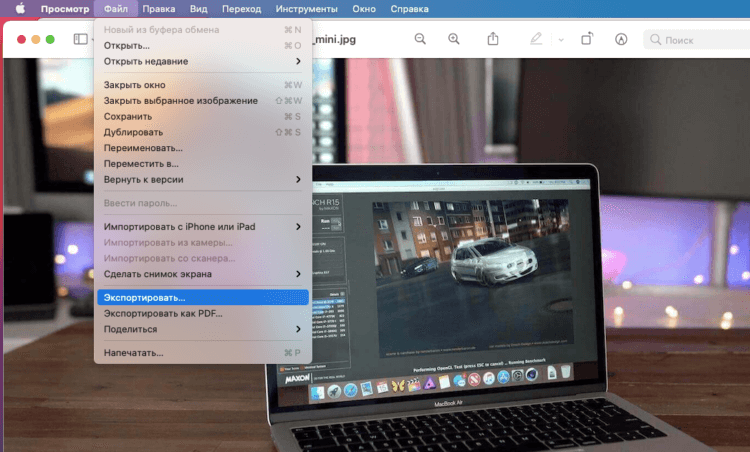Open the share icon in toolbar
This screenshot has height=452, width=750.
(493, 39)
